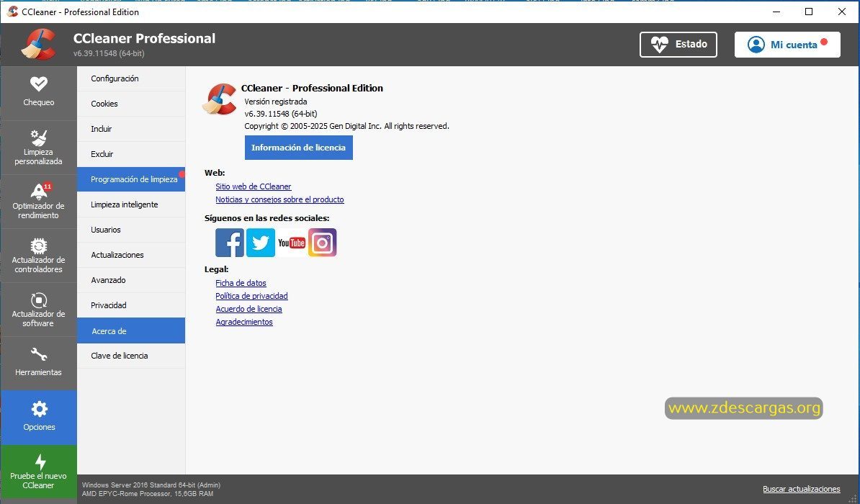Open the Usuarios options tab
The width and height of the screenshot is (860, 504).
[131, 230]
